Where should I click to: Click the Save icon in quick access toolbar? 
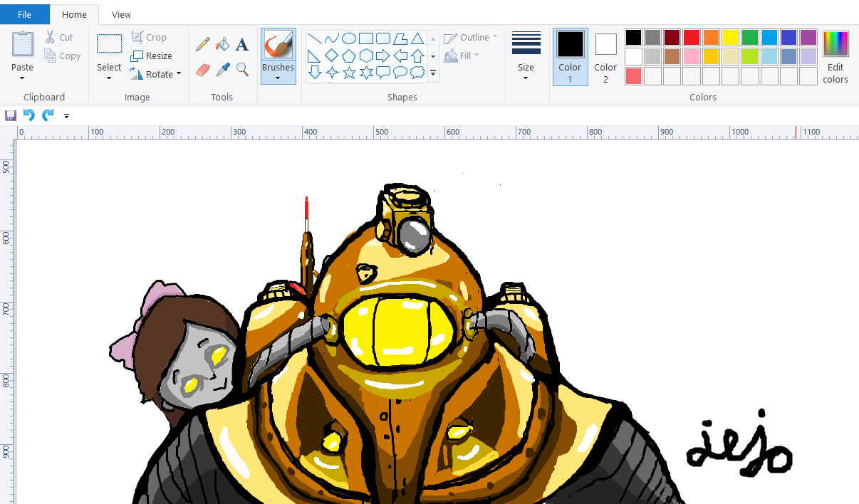(x=11, y=115)
